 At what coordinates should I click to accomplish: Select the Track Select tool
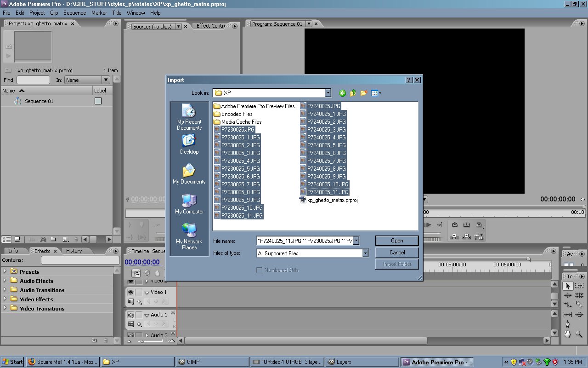pos(578,285)
